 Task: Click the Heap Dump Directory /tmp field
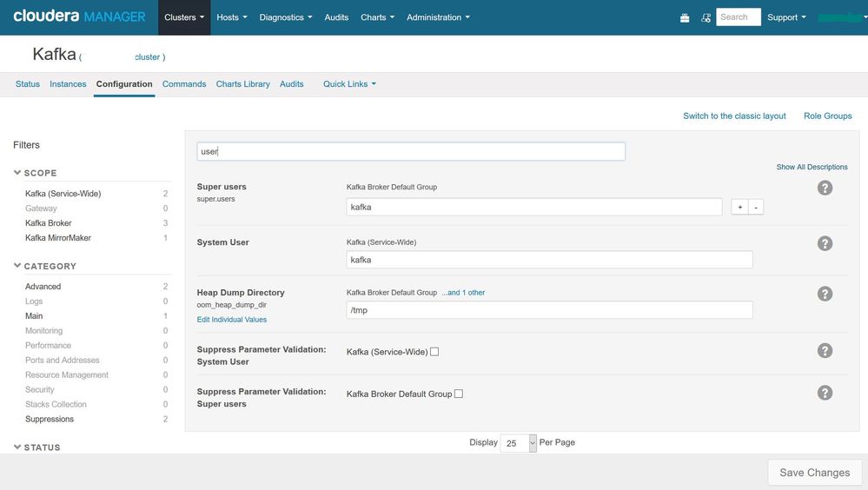(x=550, y=310)
